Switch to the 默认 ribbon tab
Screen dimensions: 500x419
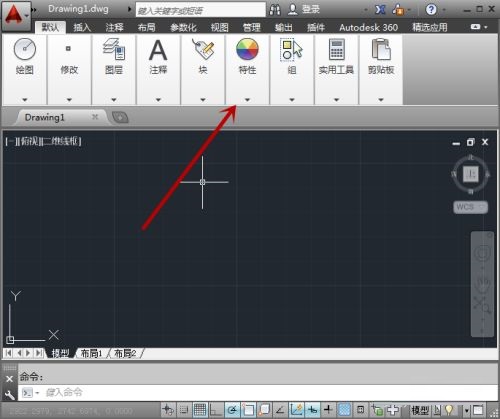pyautogui.click(x=50, y=27)
